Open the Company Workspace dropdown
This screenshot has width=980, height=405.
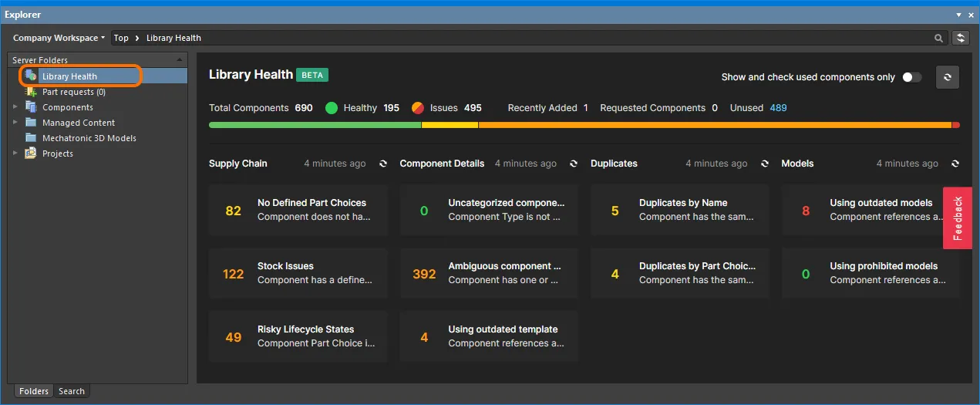click(59, 38)
